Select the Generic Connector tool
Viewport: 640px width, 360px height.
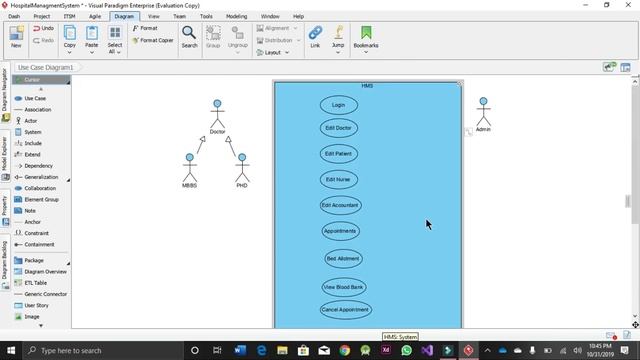(x=40, y=294)
